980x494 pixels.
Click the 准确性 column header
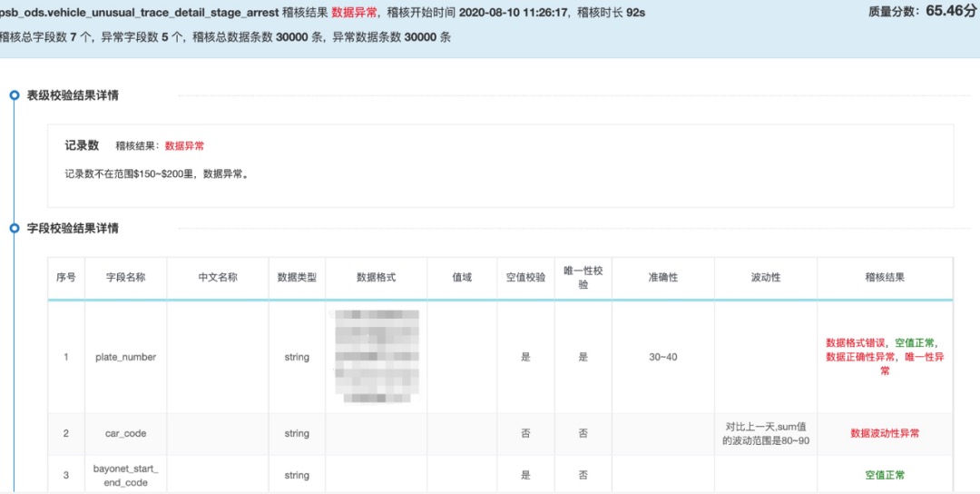663,278
